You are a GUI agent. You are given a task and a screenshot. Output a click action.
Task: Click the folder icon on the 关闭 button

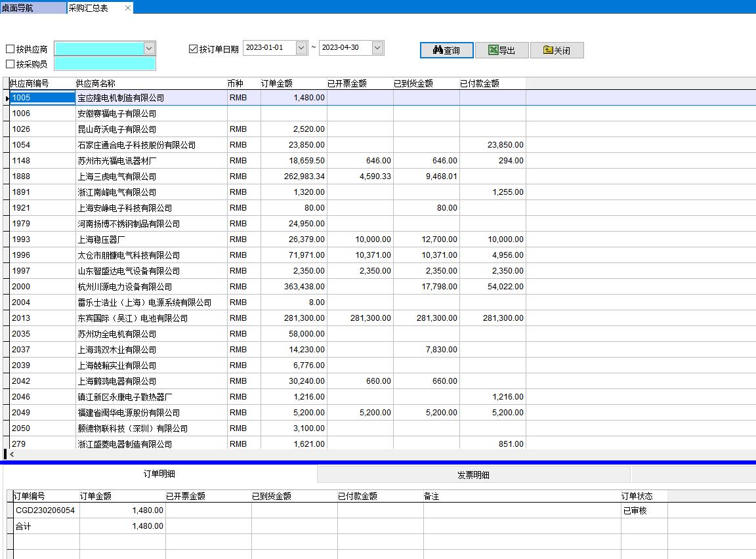(x=548, y=51)
